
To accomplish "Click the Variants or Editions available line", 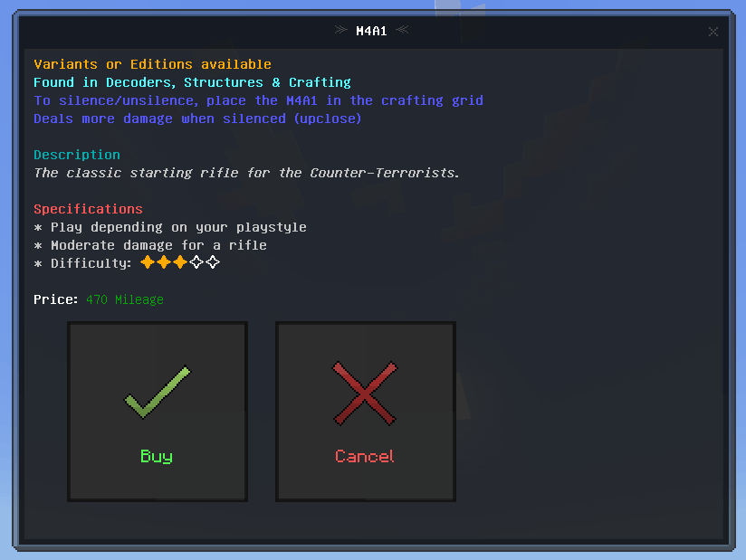I will point(152,64).
